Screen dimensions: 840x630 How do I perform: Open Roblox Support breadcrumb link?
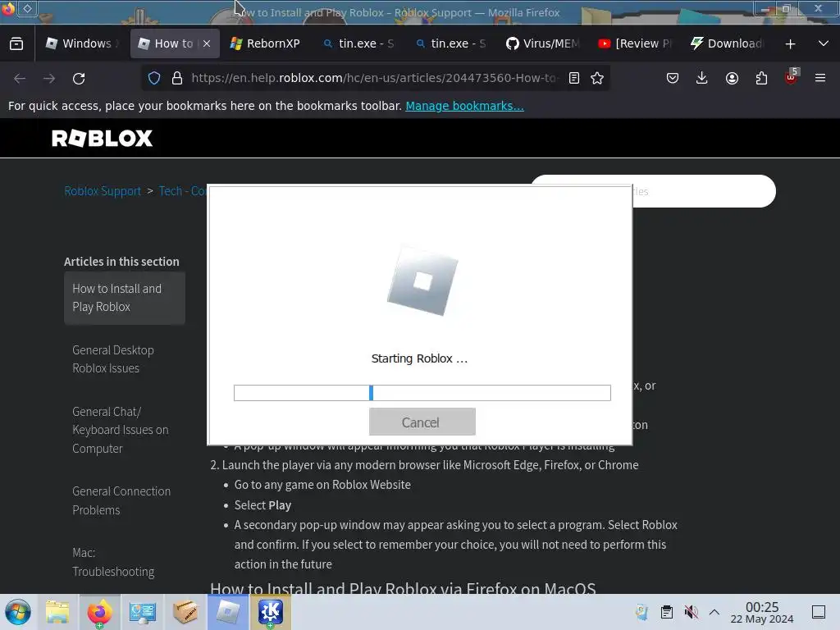point(103,190)
